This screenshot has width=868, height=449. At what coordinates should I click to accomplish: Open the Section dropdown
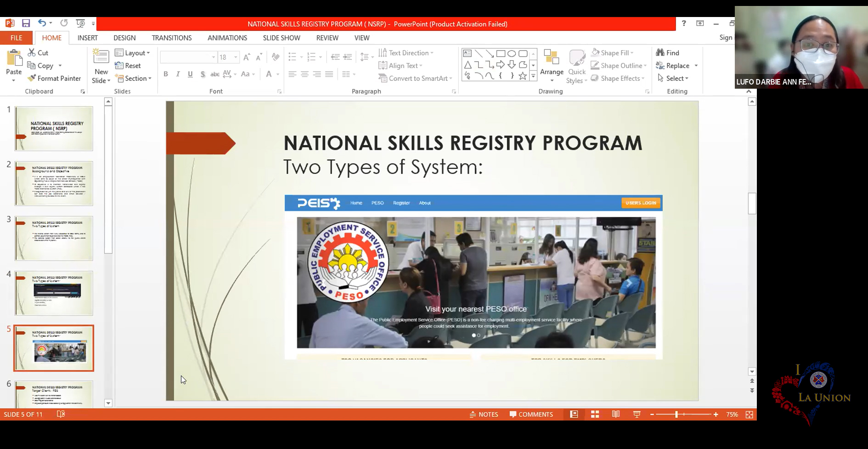pos(133,79)
